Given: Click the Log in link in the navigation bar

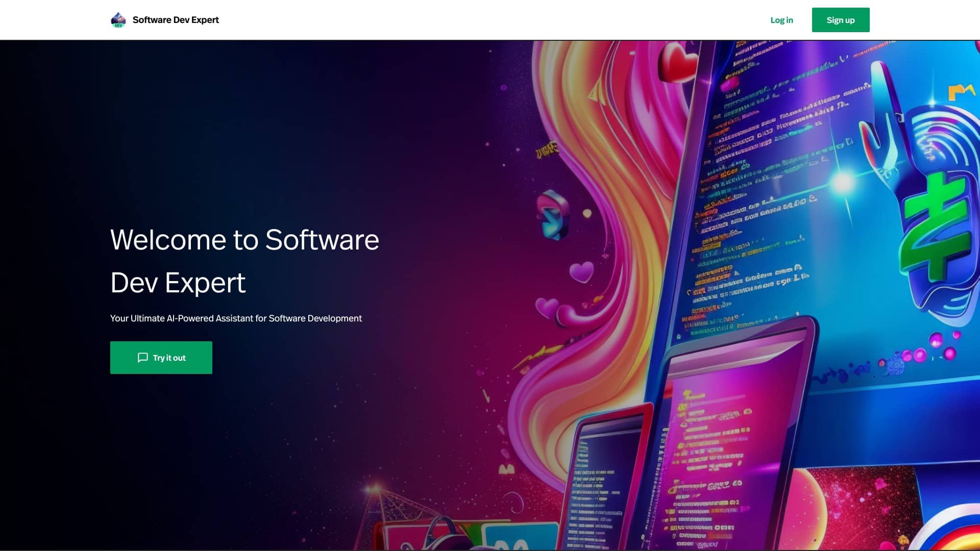Looking at the screenshot, I should coord(781,20).
